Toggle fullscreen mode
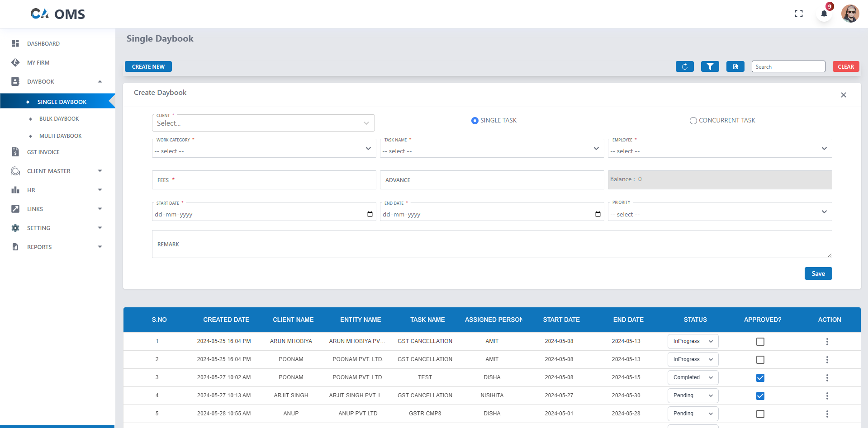Screen dimensions: 868x428 tap(799, 14)
